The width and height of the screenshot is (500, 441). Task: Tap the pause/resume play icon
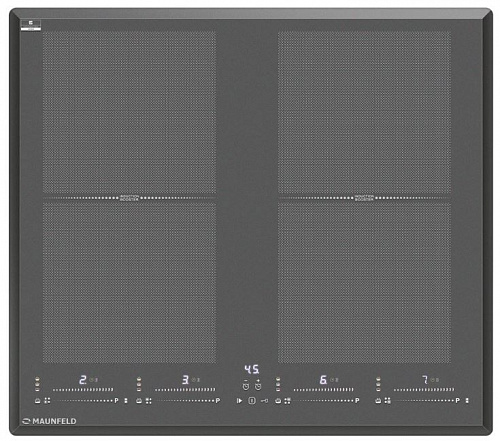tap(239, 400)
